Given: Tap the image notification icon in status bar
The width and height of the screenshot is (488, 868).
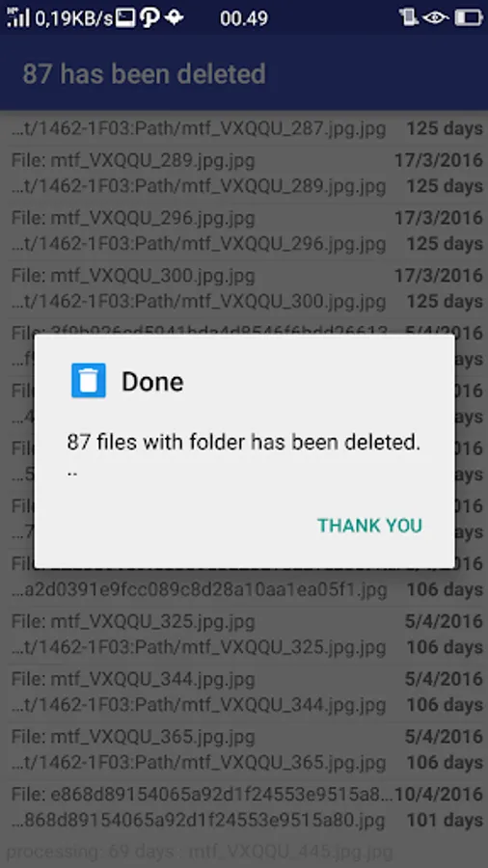Looking at the screenshot, I should point(125,17).
